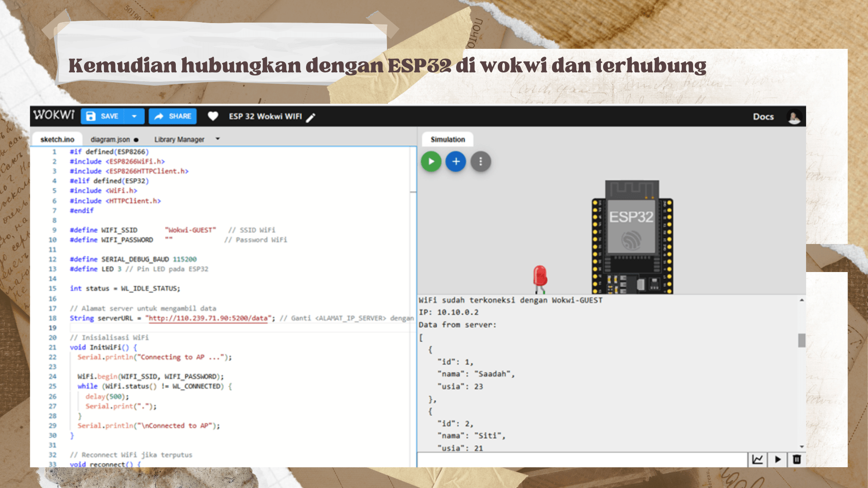Share the project with SHARE button

point(173,116)
